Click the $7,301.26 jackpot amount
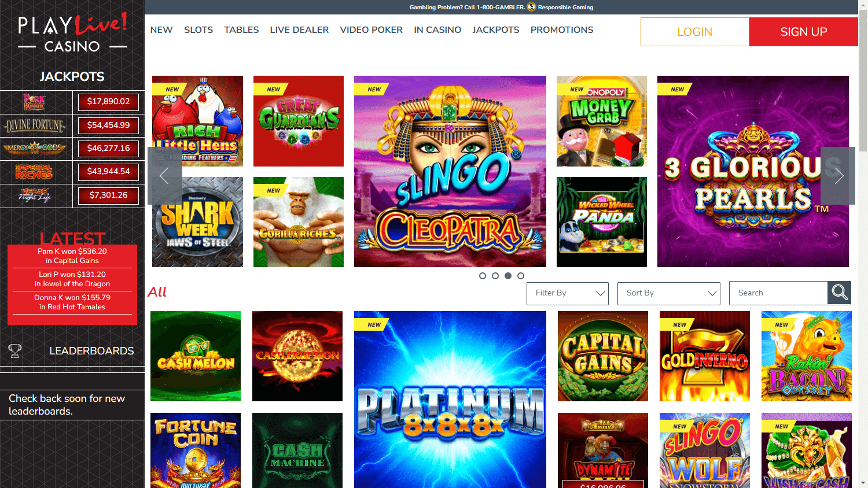 pos(108,195)
